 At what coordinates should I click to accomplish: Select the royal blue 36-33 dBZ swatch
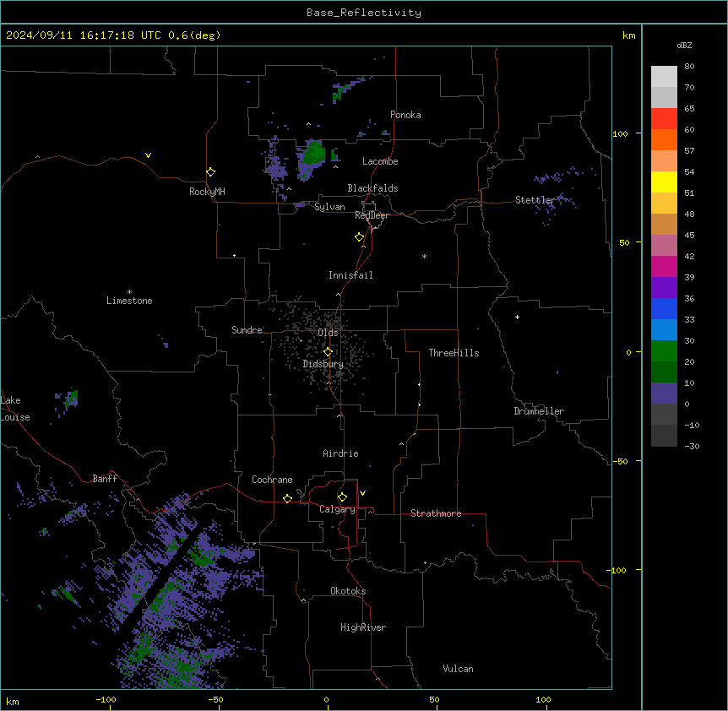(664, 308)
